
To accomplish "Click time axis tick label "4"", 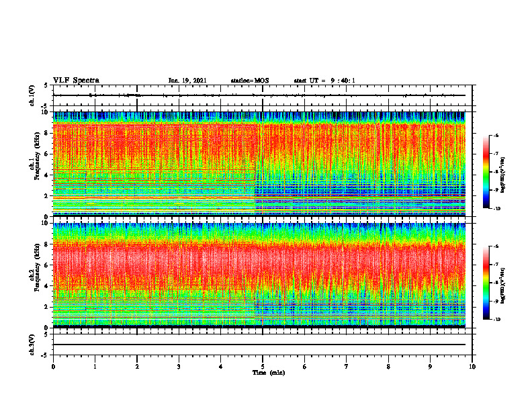I will (x=221, y=367).
